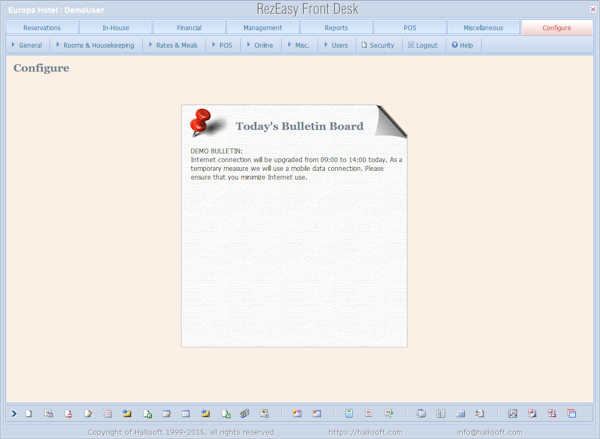Click the teal calculator icon in the bottom toolbar
The height and width of the screenshot is (439, 600).
coord(349,414)
